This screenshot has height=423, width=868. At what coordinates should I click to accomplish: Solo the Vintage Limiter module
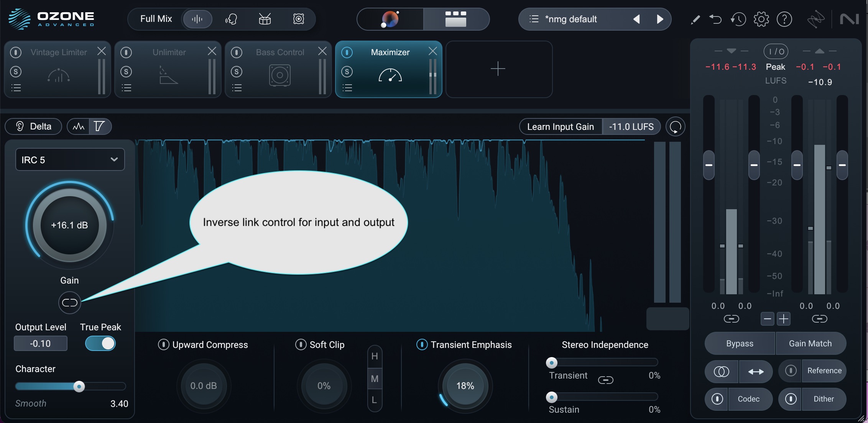(16, 72)
